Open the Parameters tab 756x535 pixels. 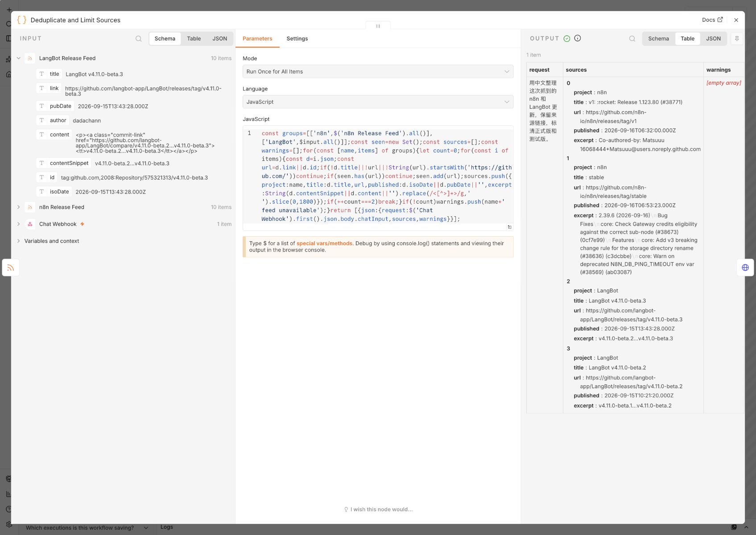pyautogui.click(x=257, y=39)
